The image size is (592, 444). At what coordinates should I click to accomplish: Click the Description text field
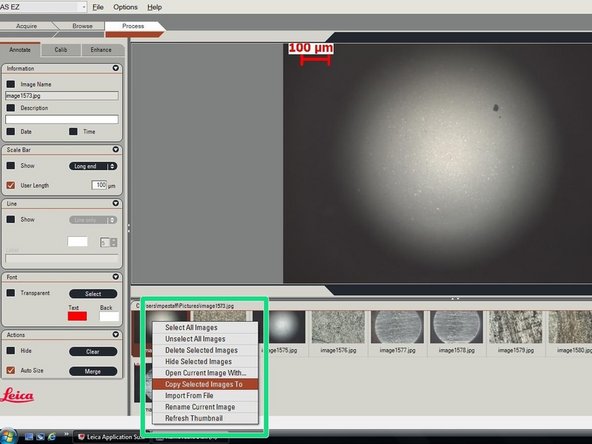tap(62, 119)
